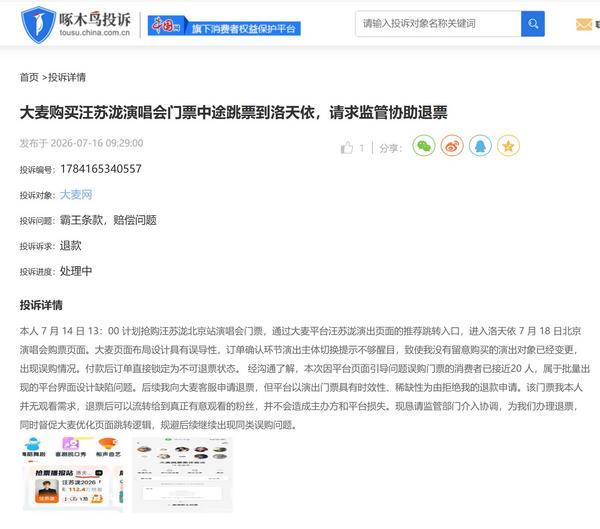Open the 大麦网 complaint target link

[x=76, y=194]
